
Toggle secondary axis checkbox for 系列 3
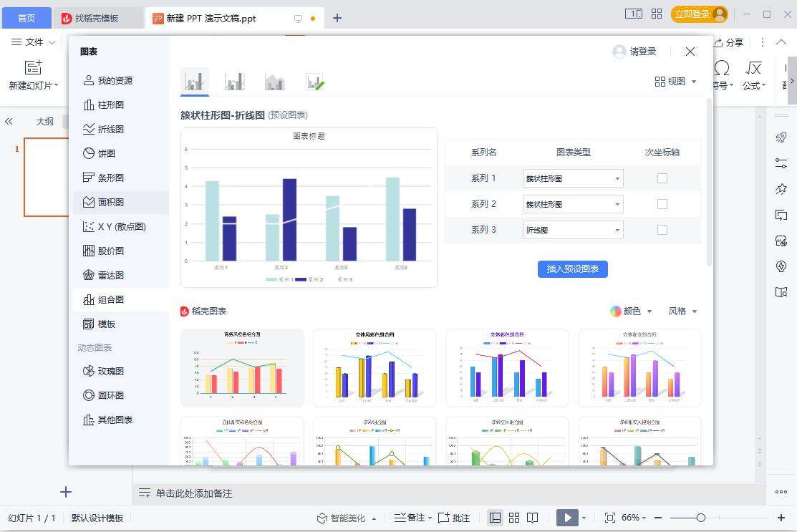pyautogui.click(x=662, y=230)
